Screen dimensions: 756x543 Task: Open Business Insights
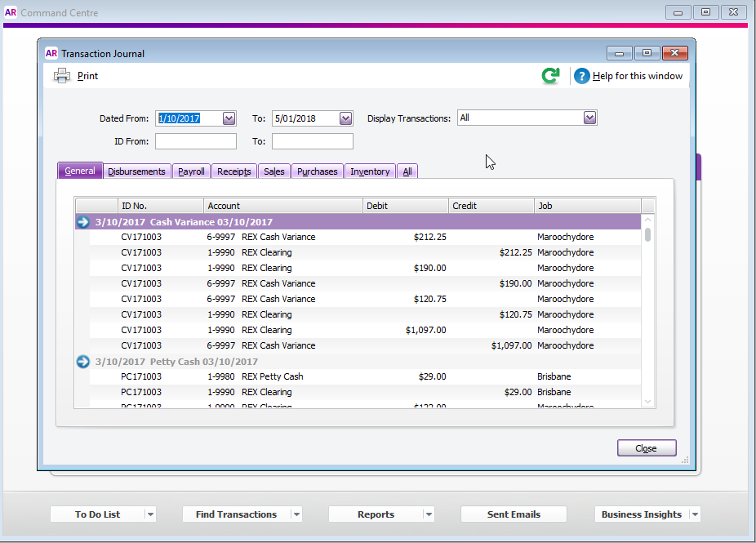[x=641, y=514]
